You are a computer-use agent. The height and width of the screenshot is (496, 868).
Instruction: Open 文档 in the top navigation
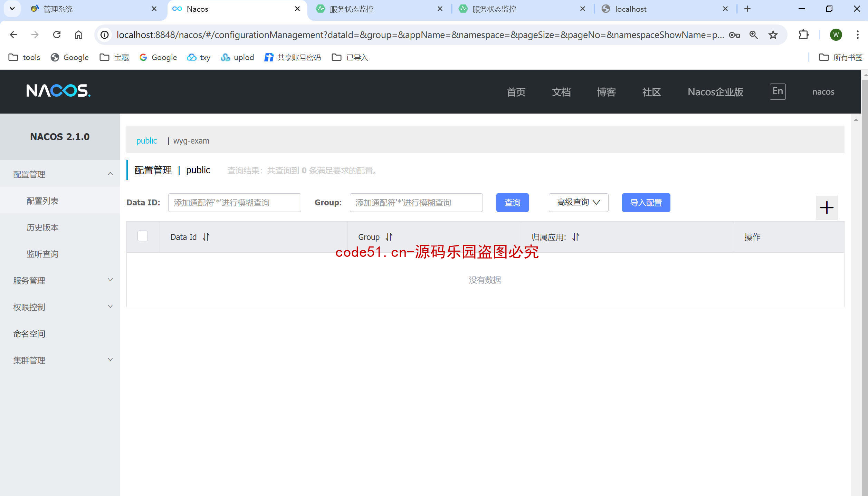(561, 92)
